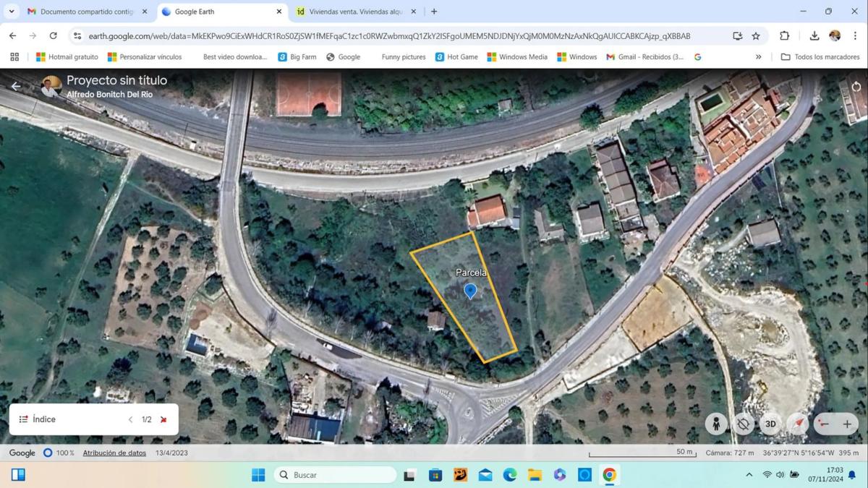The width and height of the screenshot is (868, 488).
Task: Click the replay icon at top-right of map
Action: tap(856, 86)
